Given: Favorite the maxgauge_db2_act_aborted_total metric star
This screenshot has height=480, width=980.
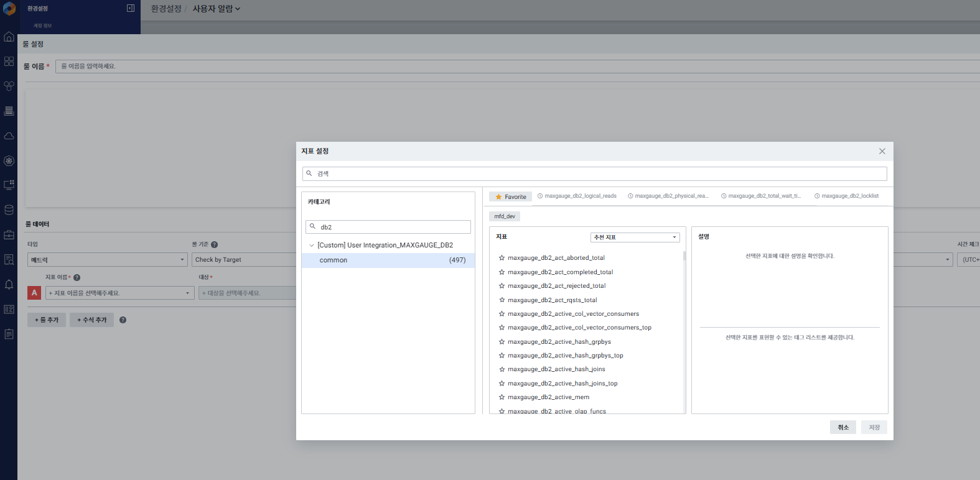Looking at the screenshot, I should click(x=502, y=258).
